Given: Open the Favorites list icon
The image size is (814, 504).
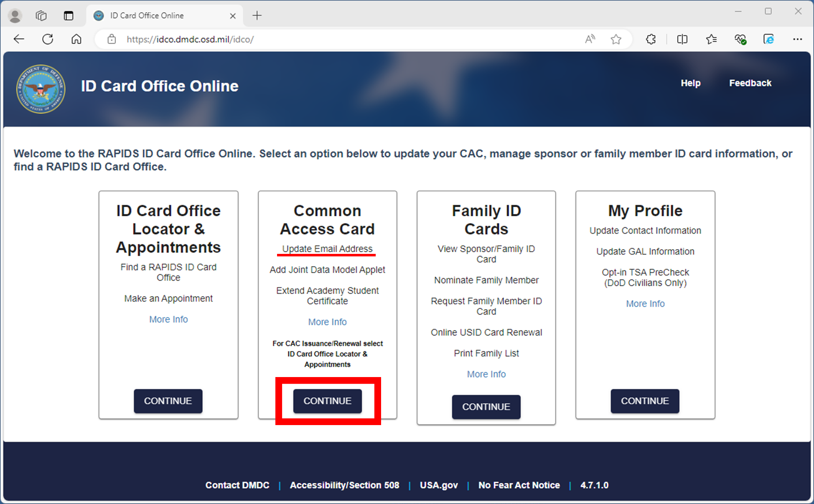Looking at the screenshot, I should (711, 39).
